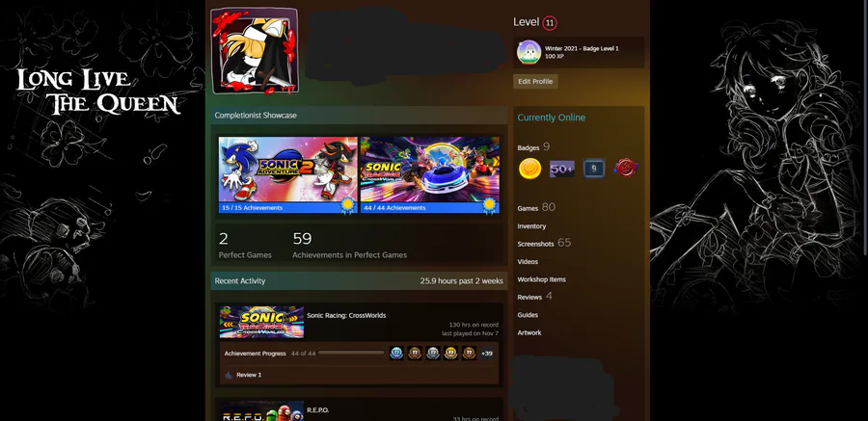Click the Winter 2021 - Badge Level 1 text
Image resolution: width=868 pixels, height=421 pixels.
[x=582, y=49]
